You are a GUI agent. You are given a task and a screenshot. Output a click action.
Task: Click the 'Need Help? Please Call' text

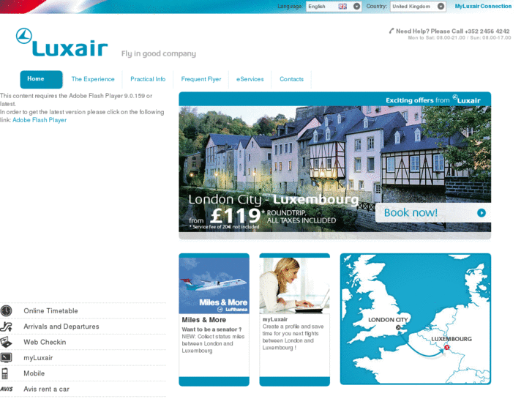(430, 31)
